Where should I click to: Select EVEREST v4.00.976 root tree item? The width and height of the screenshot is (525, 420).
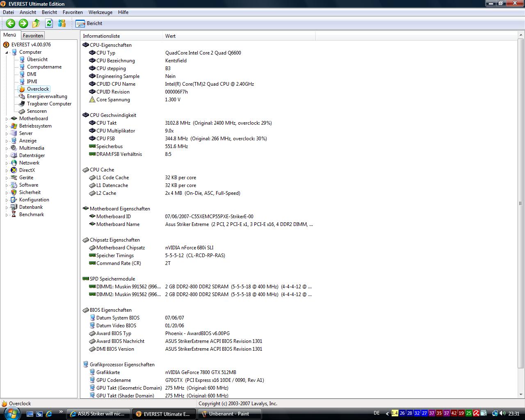click(31, 45)
